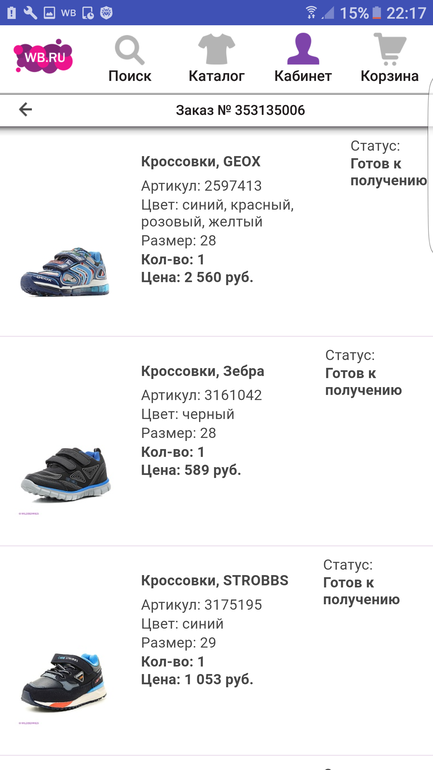Select the Корзина tab label
Image resolution: width=433 pixels, height=770 pixels.
390,76
